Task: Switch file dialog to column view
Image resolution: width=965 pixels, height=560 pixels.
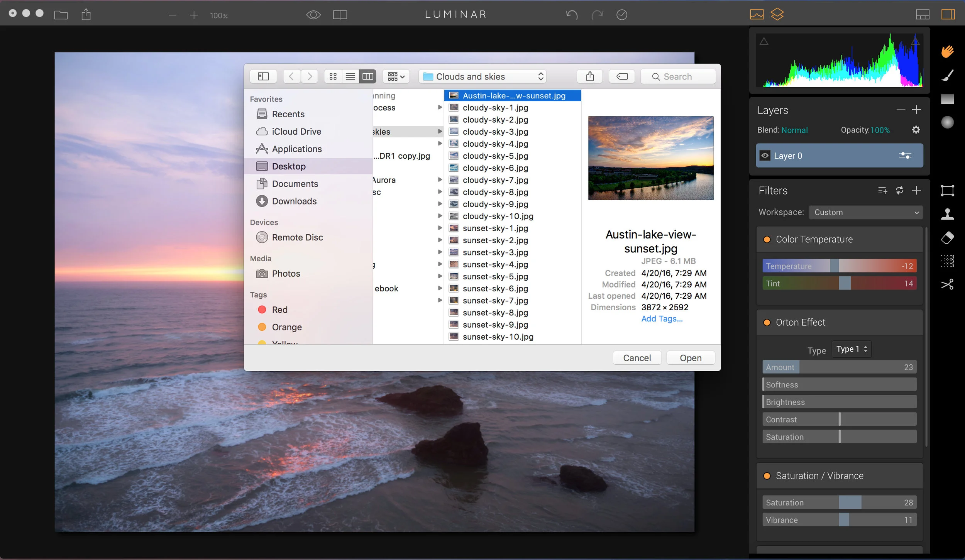Action: [x=367, y=76]
